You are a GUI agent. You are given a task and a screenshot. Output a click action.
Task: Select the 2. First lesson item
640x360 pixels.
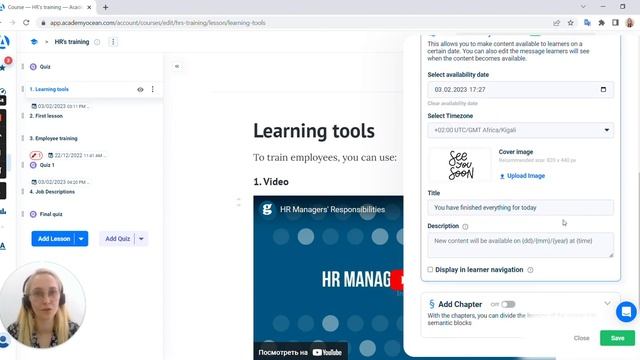[x=46, y=116]
